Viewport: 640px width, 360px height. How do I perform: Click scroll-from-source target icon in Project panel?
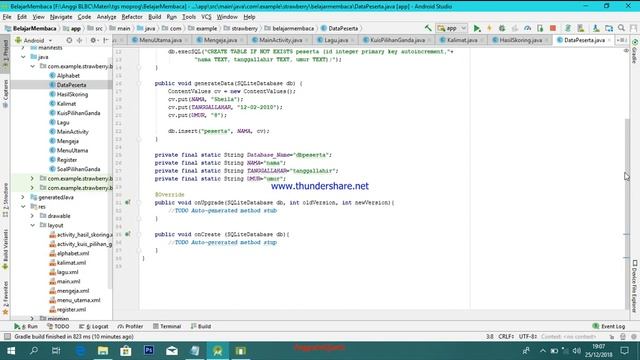point(69,40)
